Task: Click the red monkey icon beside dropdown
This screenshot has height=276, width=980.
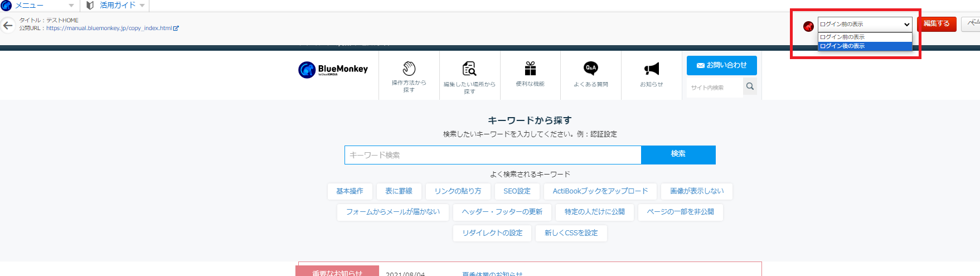Action: coord(808,26)
